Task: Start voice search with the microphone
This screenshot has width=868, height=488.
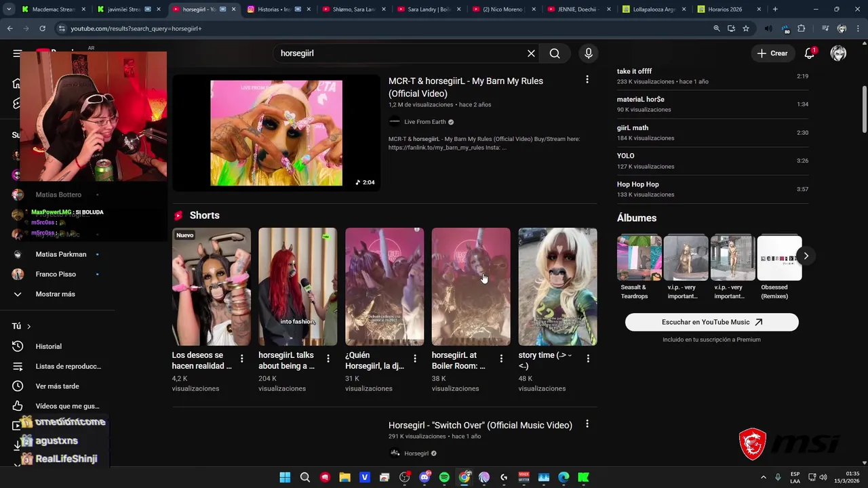Action: pos(588,54)
